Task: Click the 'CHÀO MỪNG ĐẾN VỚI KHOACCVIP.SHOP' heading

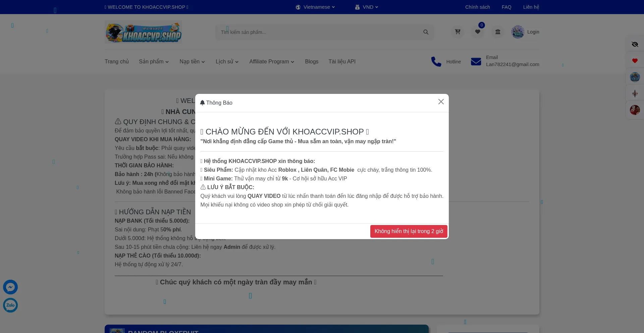Action: (285, 132)
